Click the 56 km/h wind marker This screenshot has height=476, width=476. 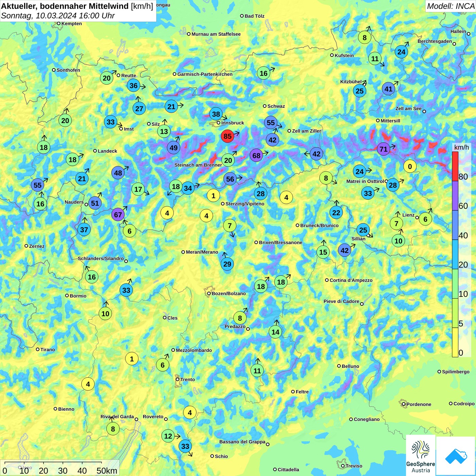(230, 179)
